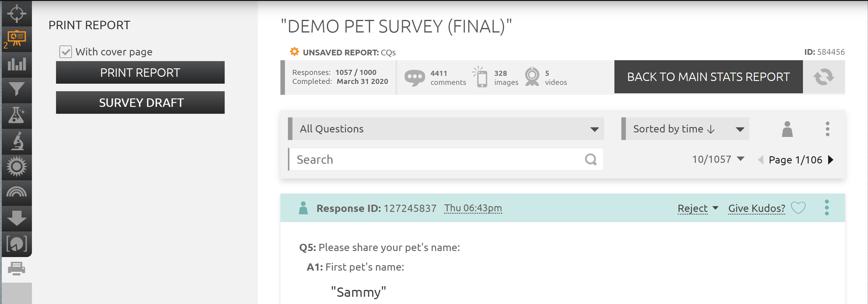The image size is (868, 304).
Task: Open the response header three-dot menu
Action: coord(826,208)
